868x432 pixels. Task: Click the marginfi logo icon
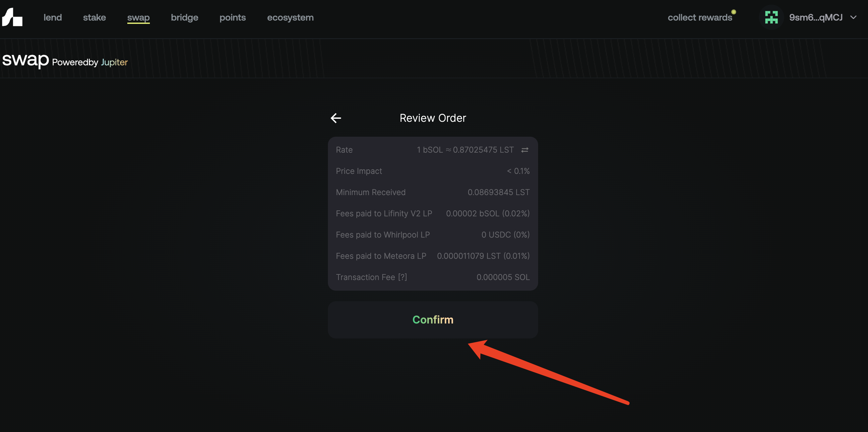click(12, 17)
